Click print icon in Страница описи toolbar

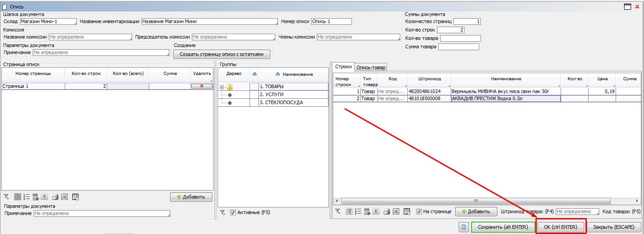[x=55, y=197]
